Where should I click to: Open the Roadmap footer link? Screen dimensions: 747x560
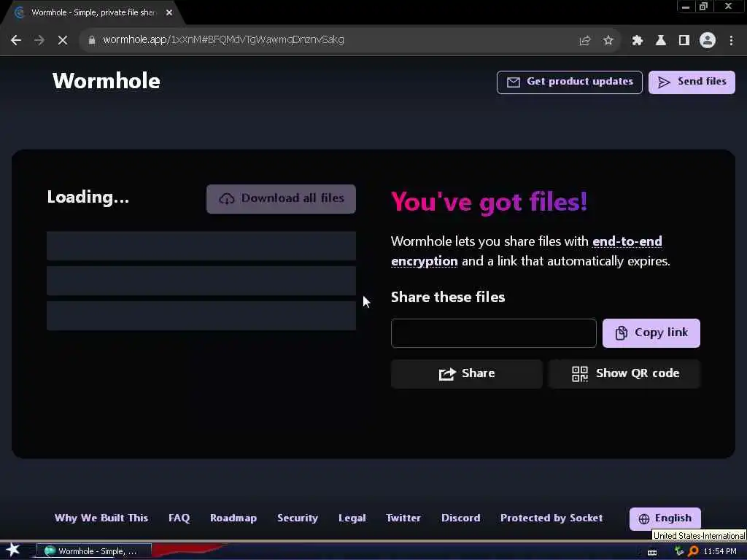[x=233, y=518]
